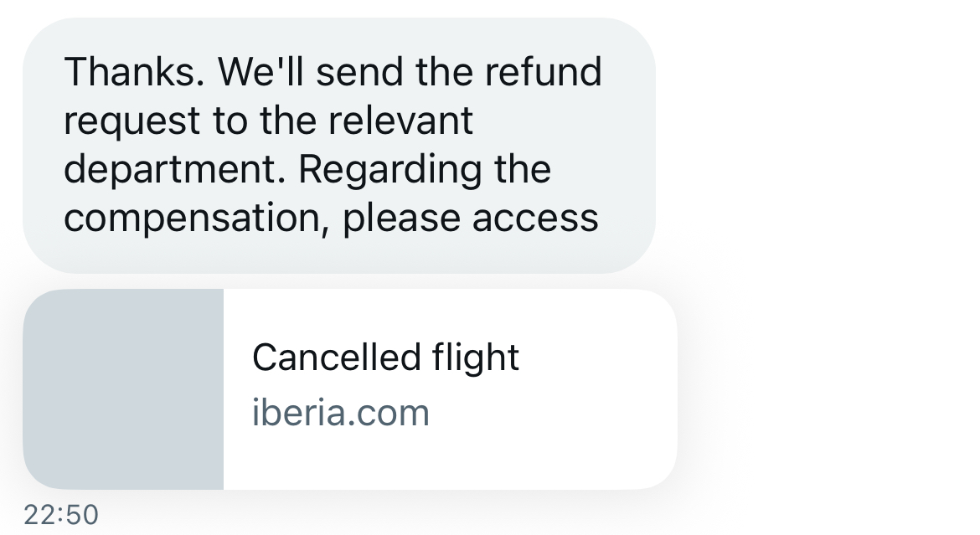
Task: Click the word 'Cancelled' in card title
Action: click(336, 357)
